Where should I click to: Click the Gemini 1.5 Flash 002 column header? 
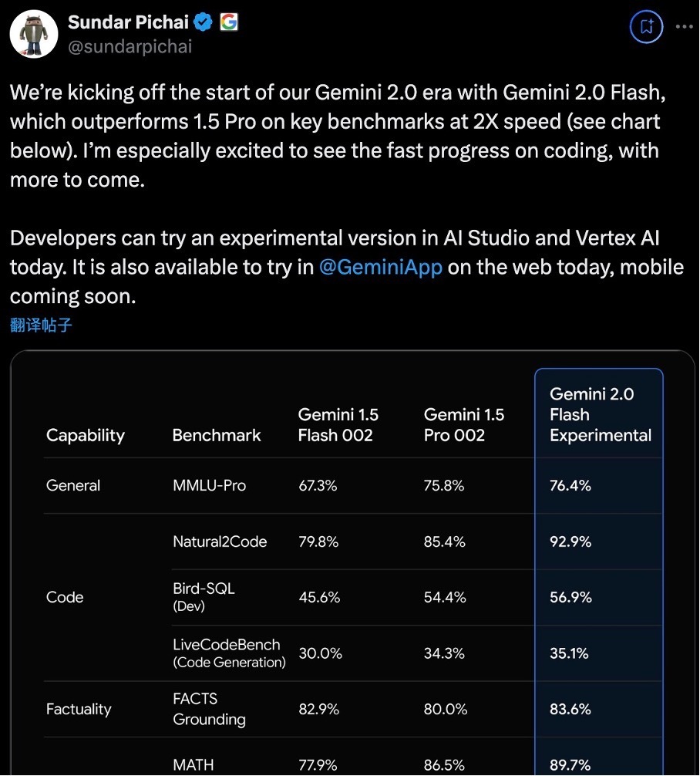click(x=338, y=424)
